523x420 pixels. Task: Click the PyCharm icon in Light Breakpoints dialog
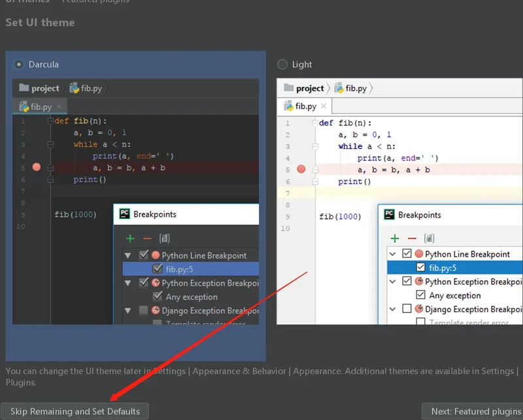(x=388, y=214)
